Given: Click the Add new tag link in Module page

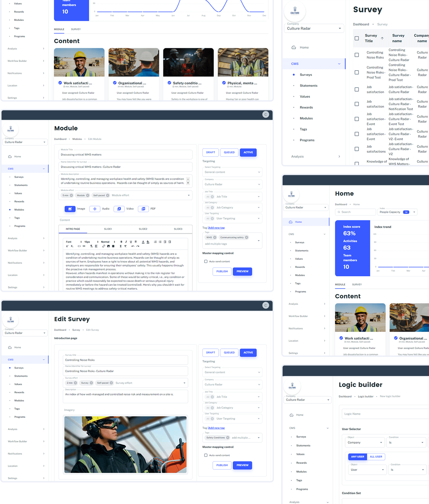Looking at the screenshot, I should [x=216, y=228].
